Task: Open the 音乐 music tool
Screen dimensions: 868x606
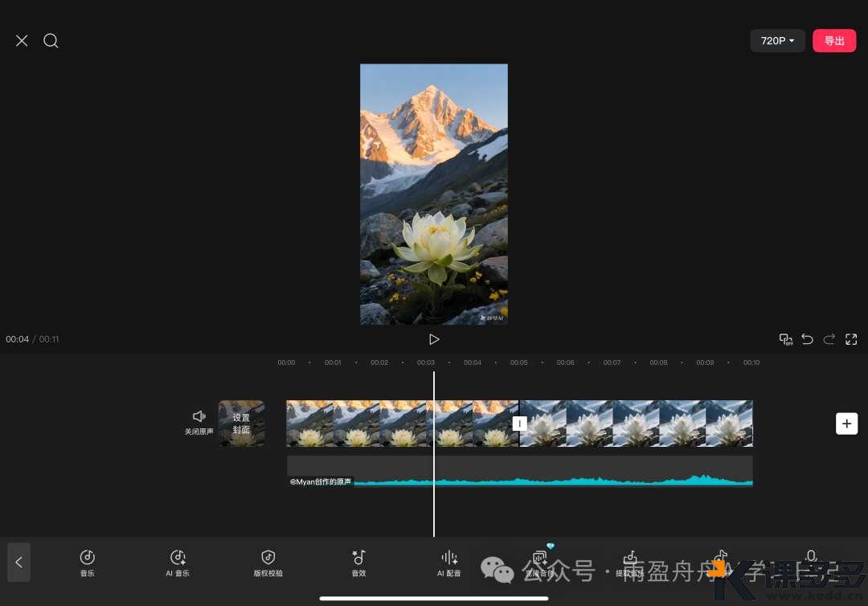Action: (88, 563)
